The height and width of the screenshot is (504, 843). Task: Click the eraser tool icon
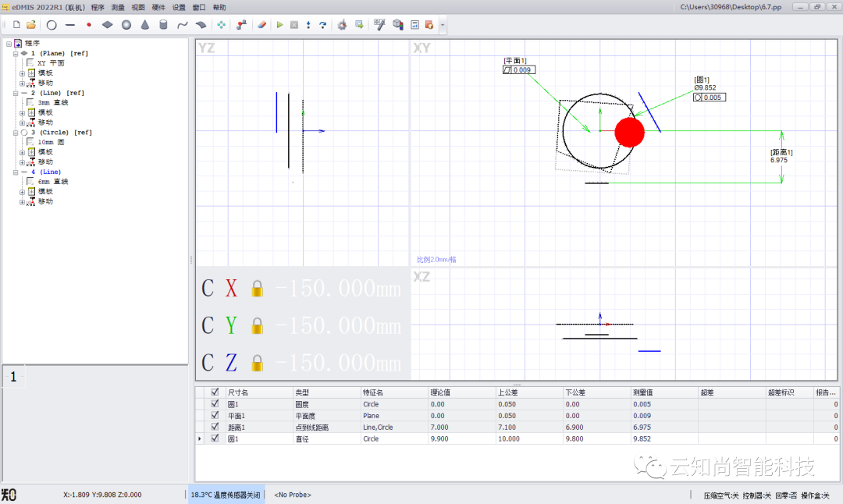tap(261, 25)
